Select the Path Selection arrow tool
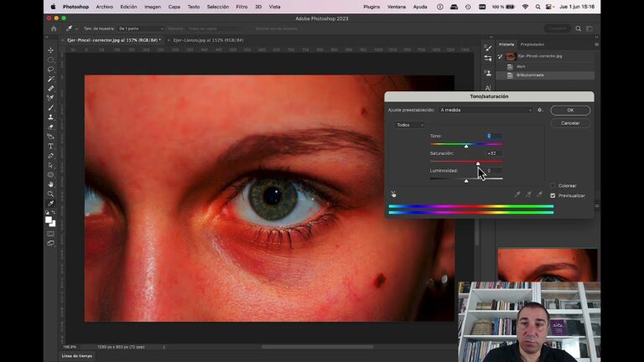This screenshot has width=644, height=362. point(50,165)
